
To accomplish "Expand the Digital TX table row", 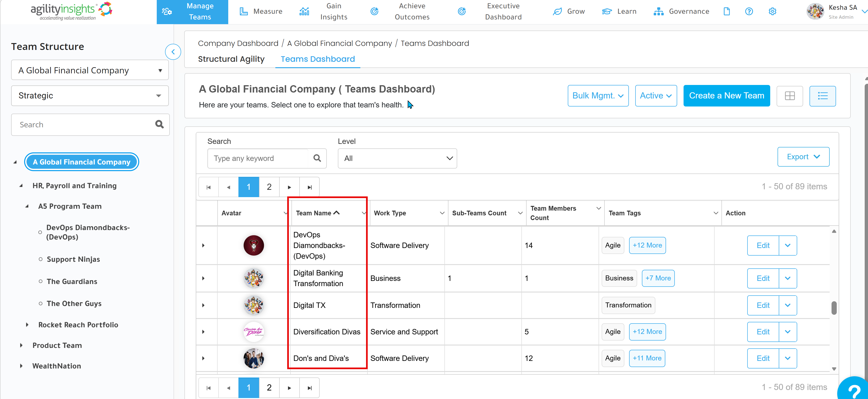I will pyautogui.click(x=203, y=305).
